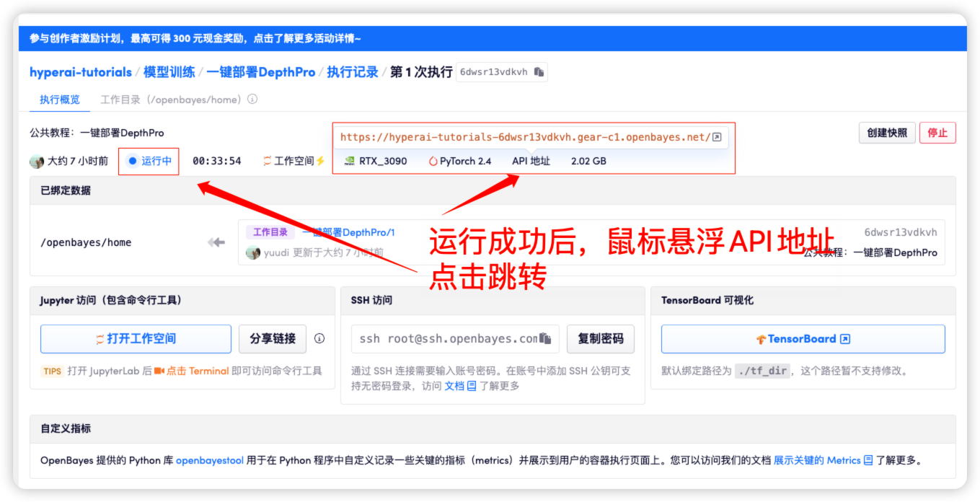The height and width of the screenshot is (502, 980).
Task: Click the user avatar near 大约 7 小时前
Action: coord(37,161)
